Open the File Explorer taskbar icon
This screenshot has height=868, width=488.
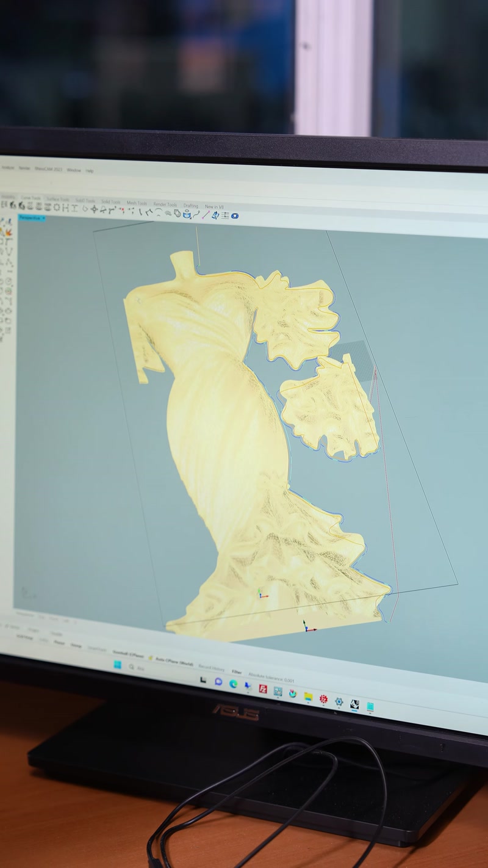click(308, 696)
